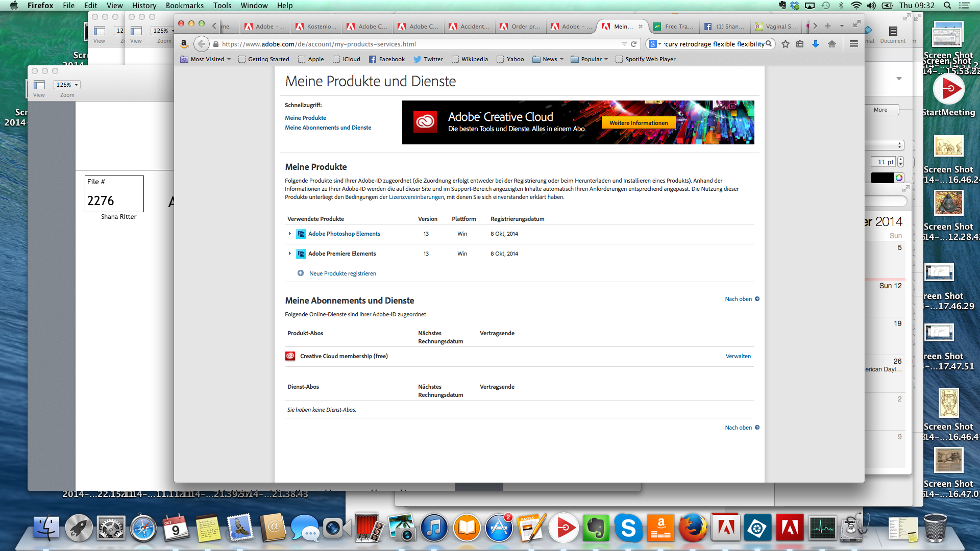Click the black color swatch
The image size is (980, 551).
point(882,178)
